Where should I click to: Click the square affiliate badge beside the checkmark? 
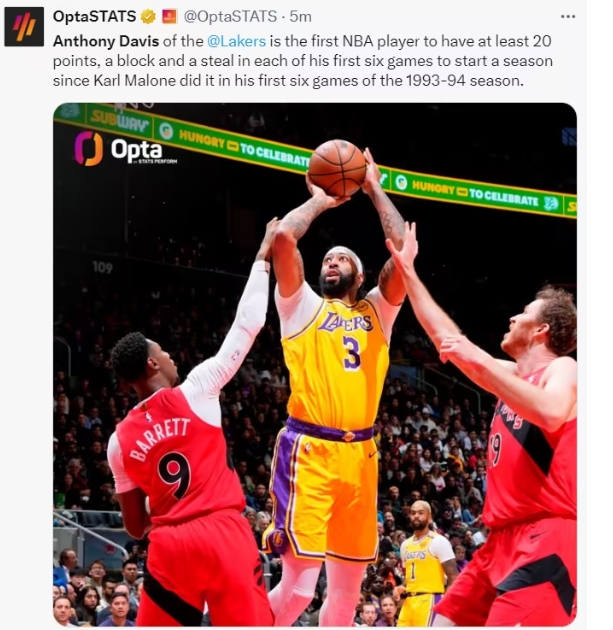pyautogui.click(x=169, y=17)
